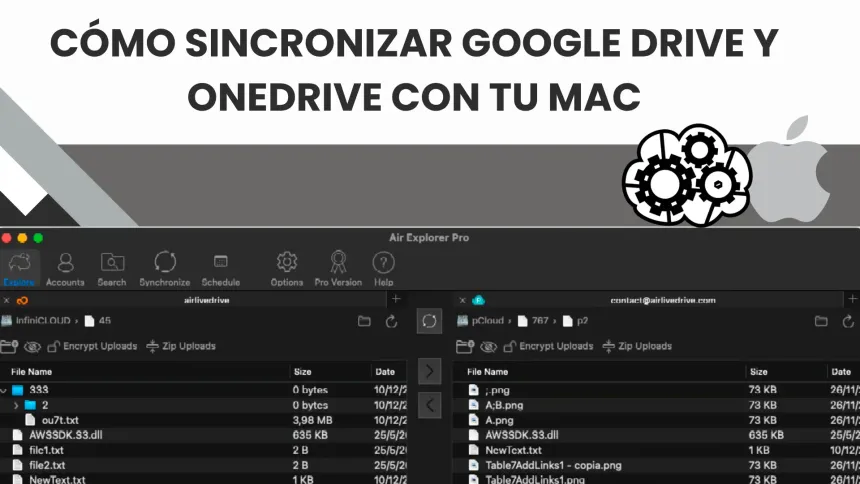Open Options gear in toolbar
This screenshot has width=860, height=484.
[x=286, y=269]
